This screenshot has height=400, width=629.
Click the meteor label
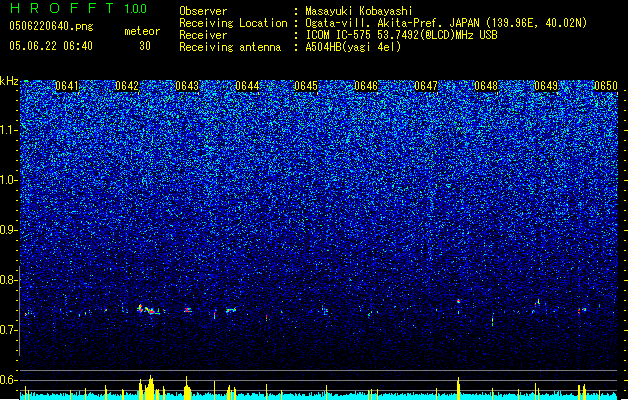[x=142, y=31]
